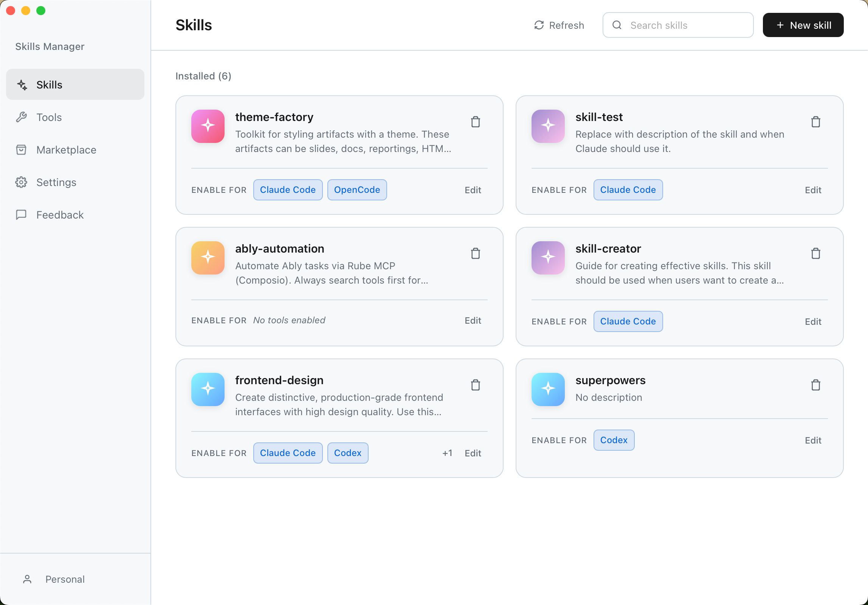Delete the theme-factory skill via trash icon
This screenshot has width=868, height=605.
point(475,122)
